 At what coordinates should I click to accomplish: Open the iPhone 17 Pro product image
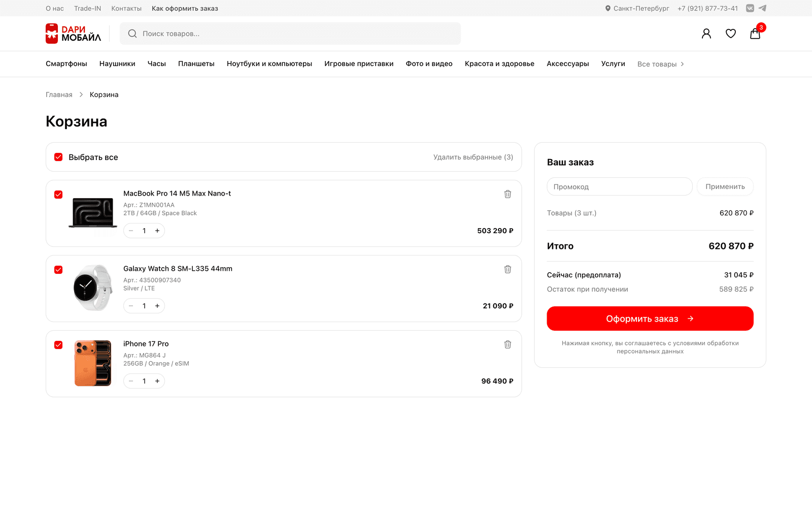pos(93,363)
